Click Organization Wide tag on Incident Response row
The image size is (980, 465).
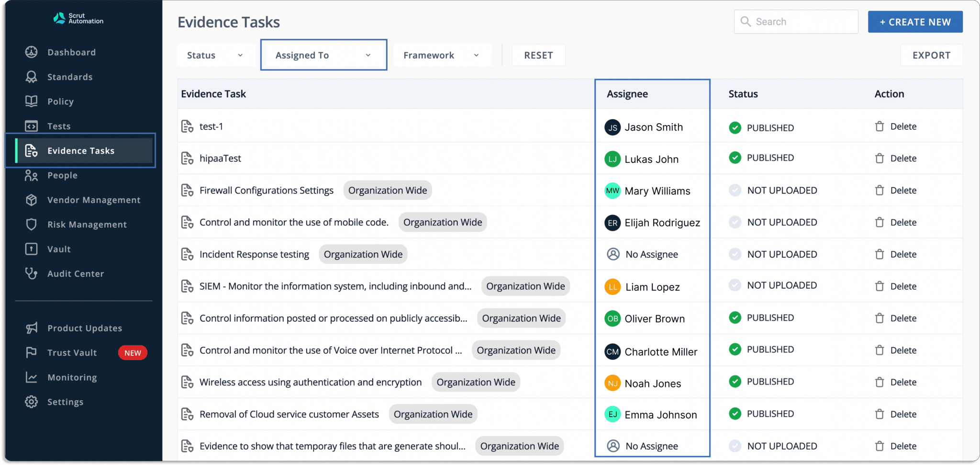tap(363, 254)
